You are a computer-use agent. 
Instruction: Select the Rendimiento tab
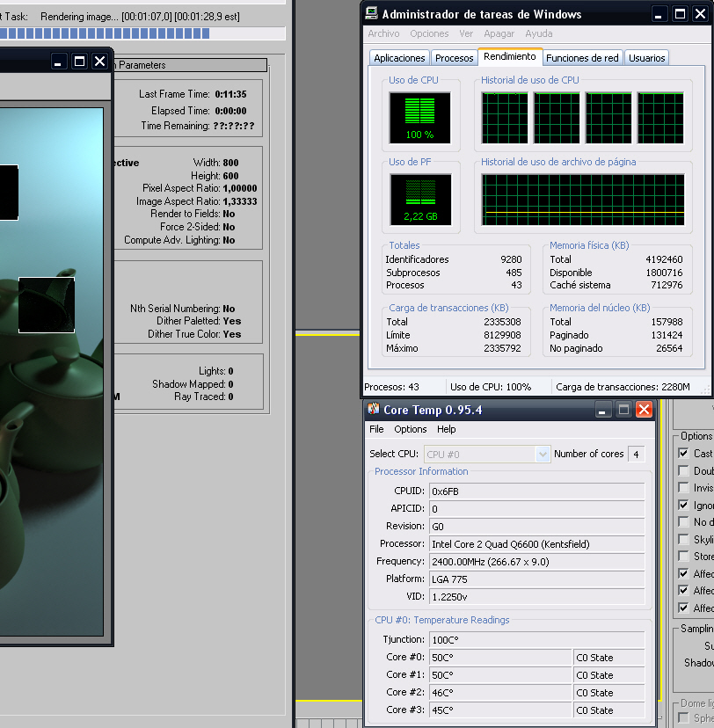(x=510, y=56)
